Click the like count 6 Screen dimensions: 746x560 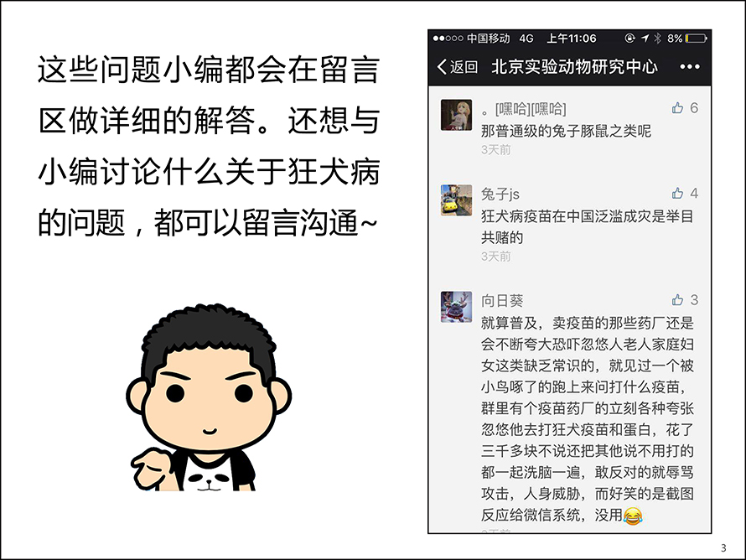694,108
